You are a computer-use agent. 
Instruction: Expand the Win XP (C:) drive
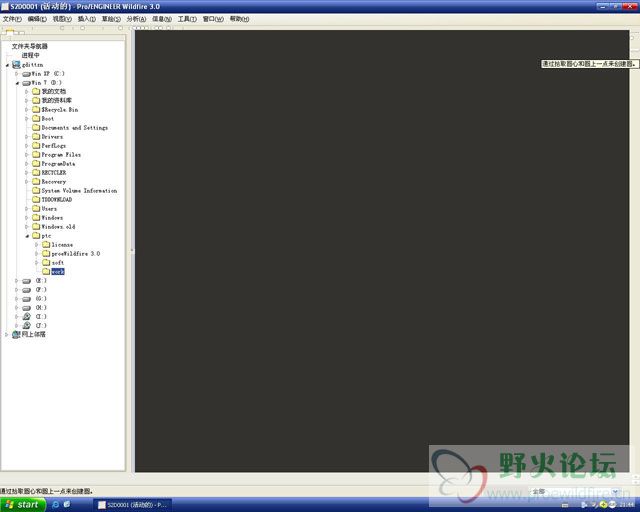point(17,74)
